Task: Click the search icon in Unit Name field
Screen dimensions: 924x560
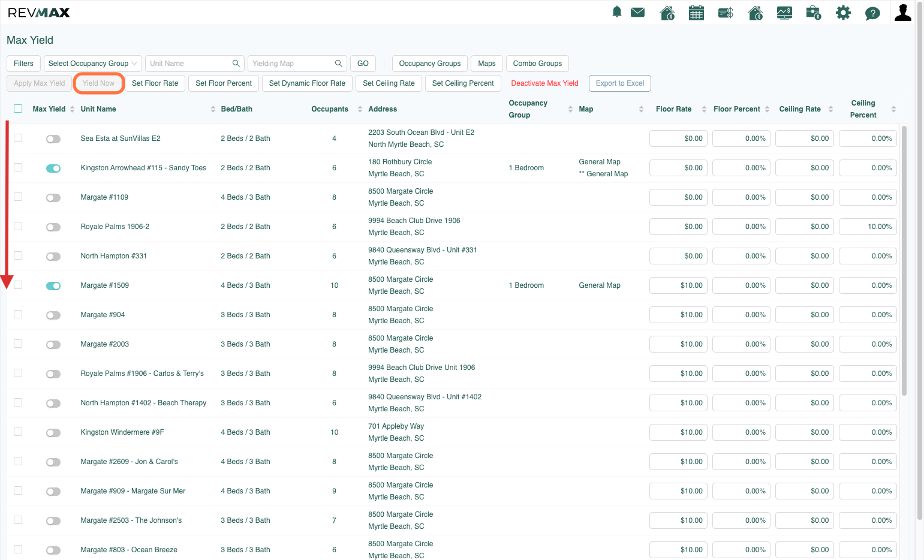Action: [x=236, y=64]
